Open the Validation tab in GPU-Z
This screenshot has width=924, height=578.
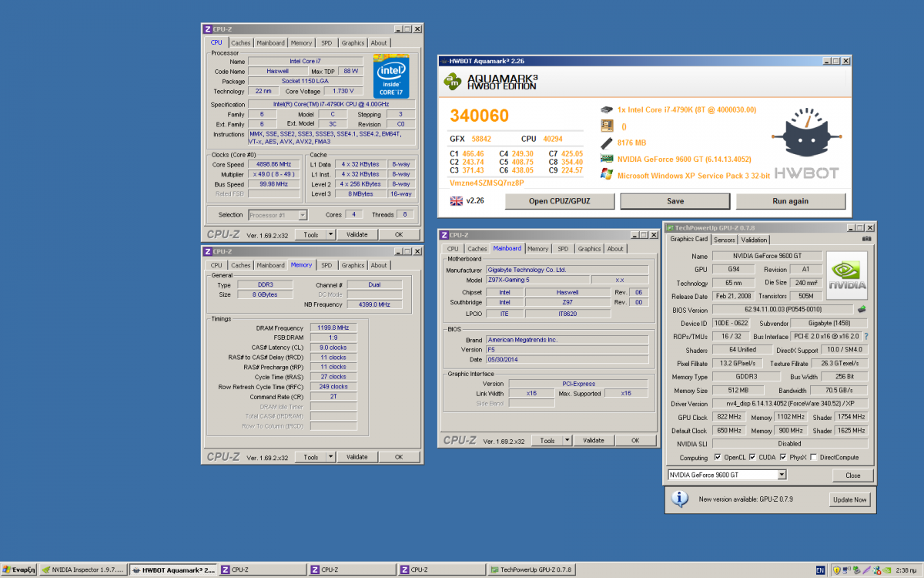tap(755, 240)
